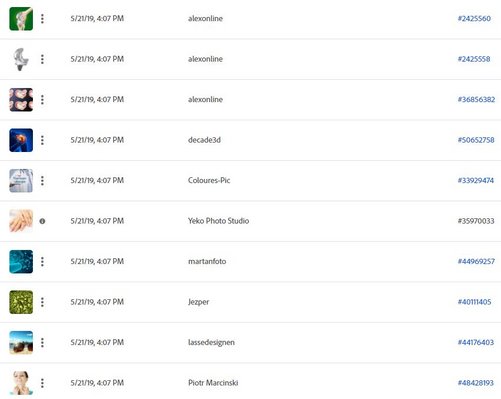The height and width of the screenshot is (399, 501).
Task: Click the green knee joint thumbnail
Action: [21, 19]
